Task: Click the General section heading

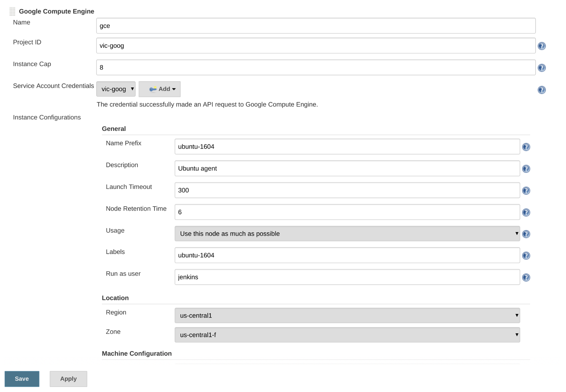Action: [114, 129]
